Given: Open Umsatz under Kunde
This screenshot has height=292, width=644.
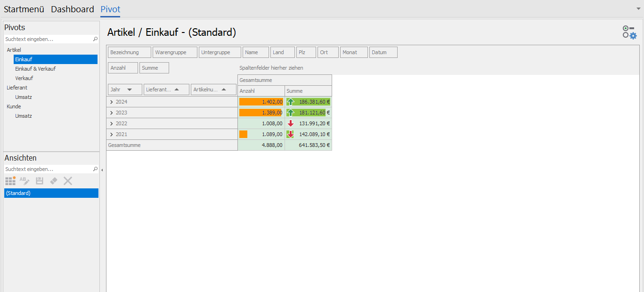Looking at the screenshot, I should coord(24,116).
